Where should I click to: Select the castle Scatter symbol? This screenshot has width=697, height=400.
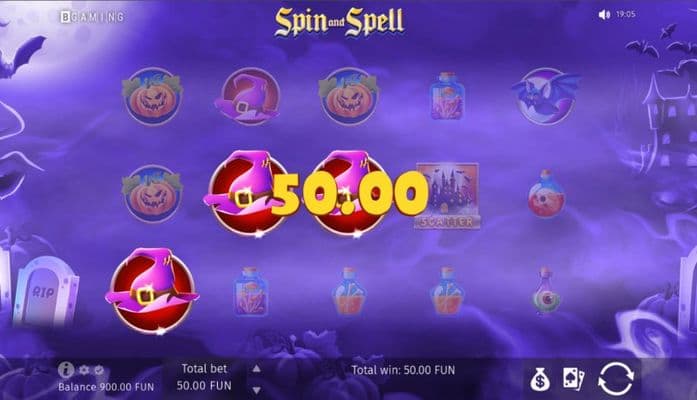pyautogui.click(x=447, y=196)
